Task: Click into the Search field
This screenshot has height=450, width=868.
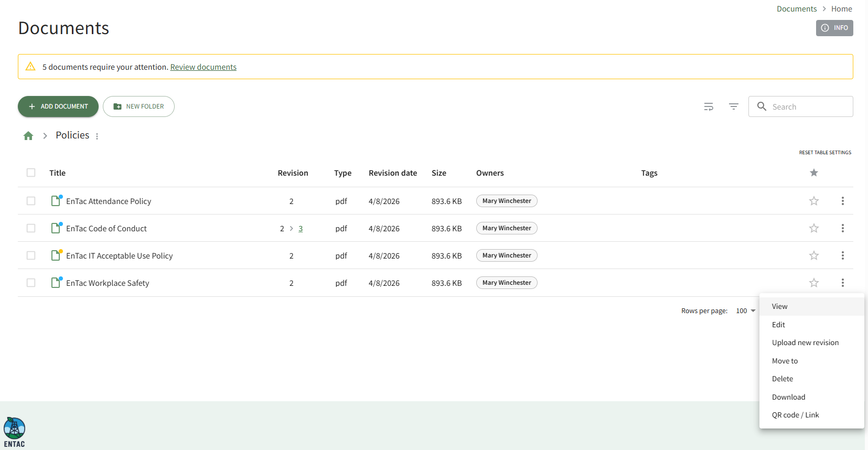Action: tap(808, 106)
